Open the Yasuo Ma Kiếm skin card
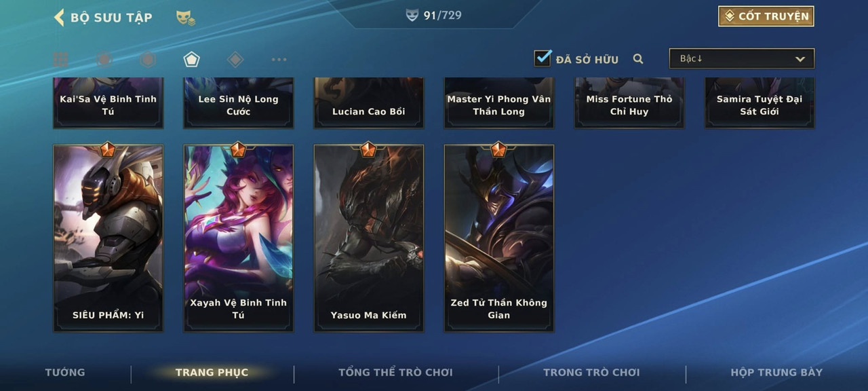This screenshot has width=868, height=391. (369, 238)
